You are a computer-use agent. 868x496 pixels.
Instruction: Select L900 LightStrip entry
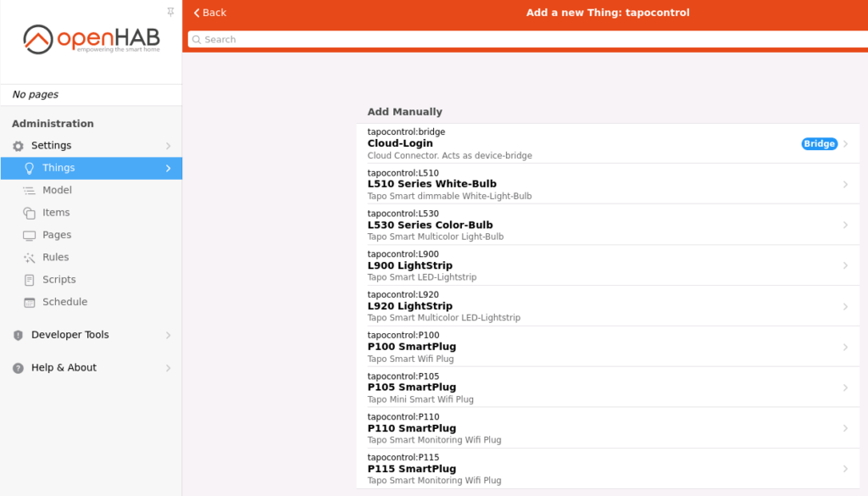pyautogui.click(x=608, y=265)
